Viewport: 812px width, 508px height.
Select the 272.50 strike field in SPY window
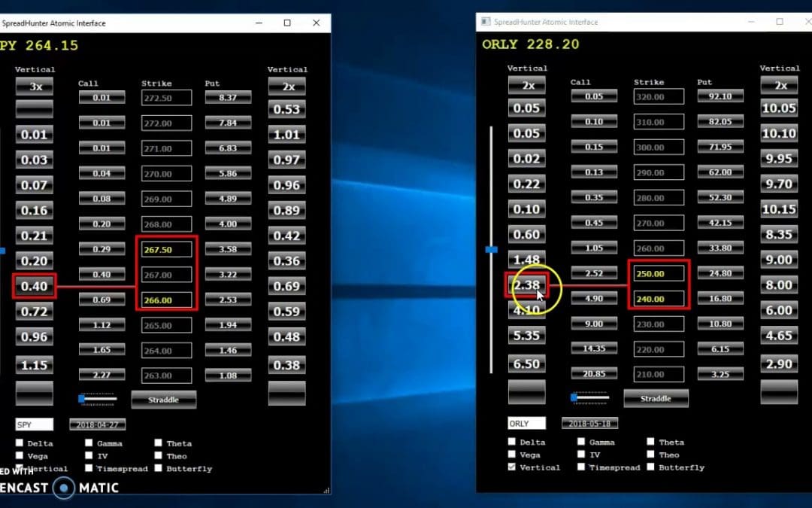point(166,98)
